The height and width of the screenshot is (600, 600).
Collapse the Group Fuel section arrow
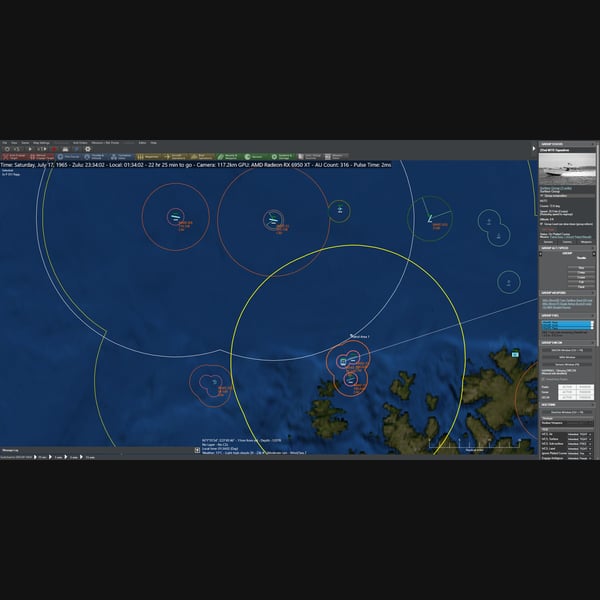(593, 316)
